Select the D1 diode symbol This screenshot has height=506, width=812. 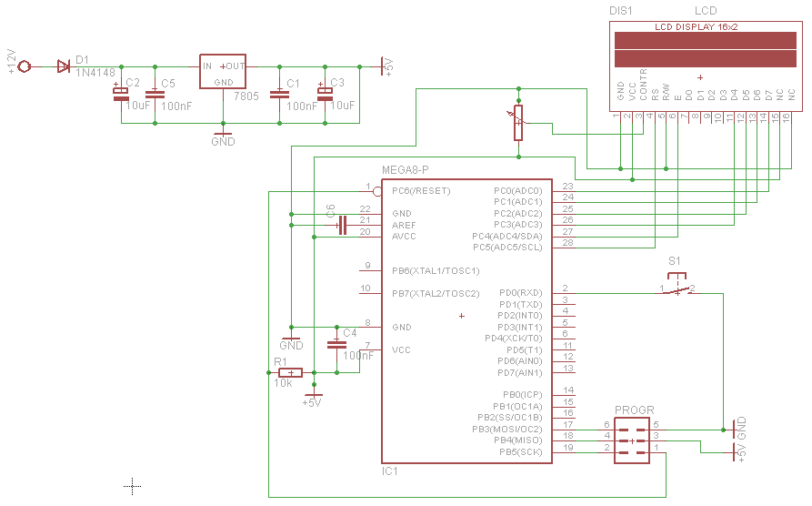point(63,66)
